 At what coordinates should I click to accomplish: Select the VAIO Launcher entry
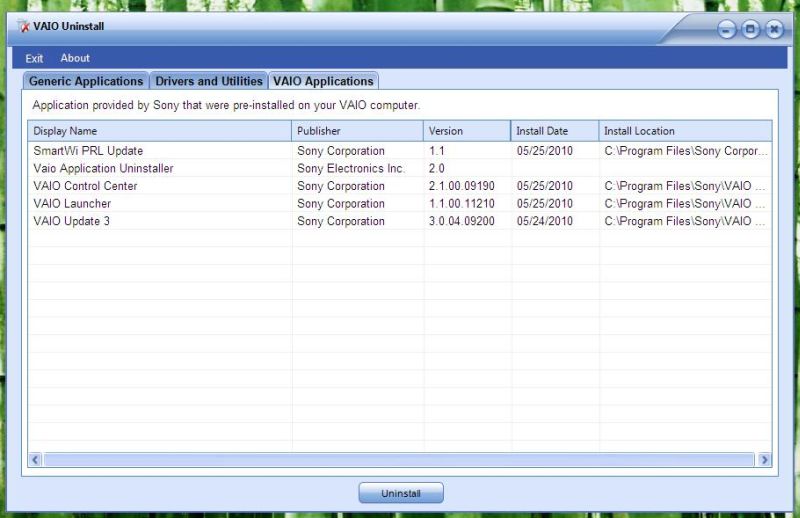[399, 204]
